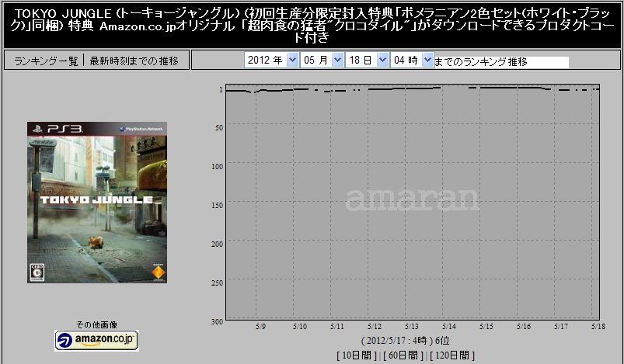This screenshot has width=624, height=364.
Task: Click the (2012/5/17 : 4時) 6位 text
Action: click(x=405, y=341)
